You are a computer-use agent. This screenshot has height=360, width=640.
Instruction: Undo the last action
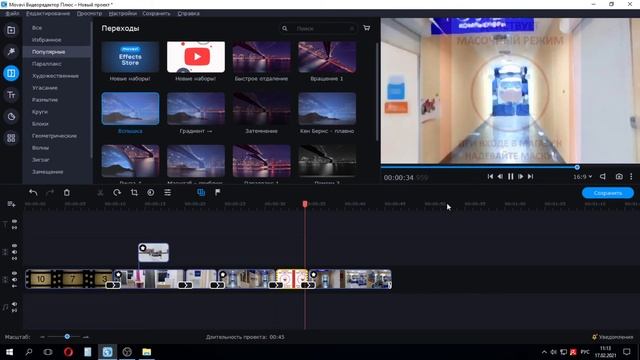(33, 192)
